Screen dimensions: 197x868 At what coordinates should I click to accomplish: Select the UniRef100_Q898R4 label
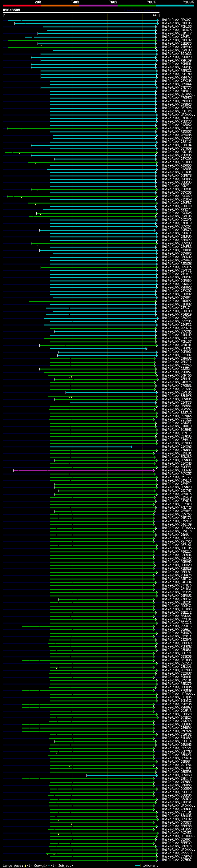pos(176,840)
